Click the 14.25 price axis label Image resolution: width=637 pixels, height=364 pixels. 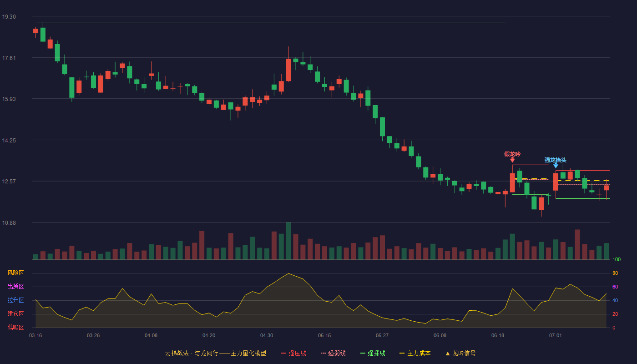pyautogui.click(x=9, y=140)
